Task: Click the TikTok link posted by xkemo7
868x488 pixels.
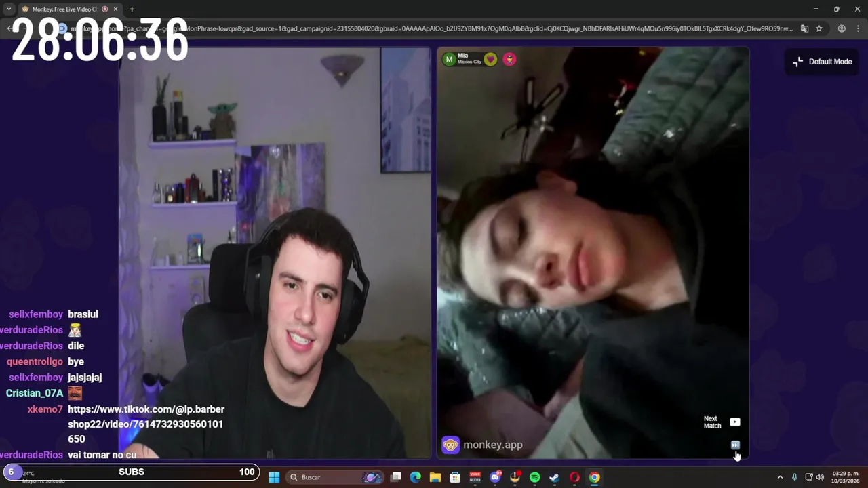Action: (x=146, y=424)
